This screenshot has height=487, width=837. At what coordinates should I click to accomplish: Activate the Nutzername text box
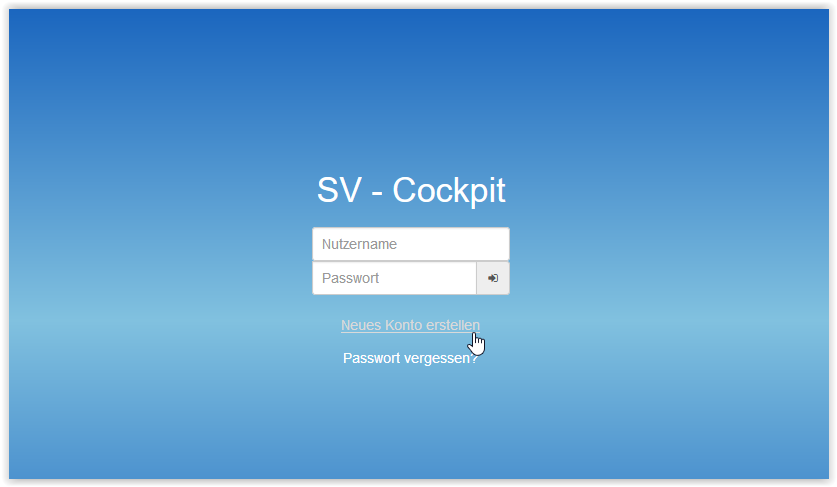coord(411,244)
